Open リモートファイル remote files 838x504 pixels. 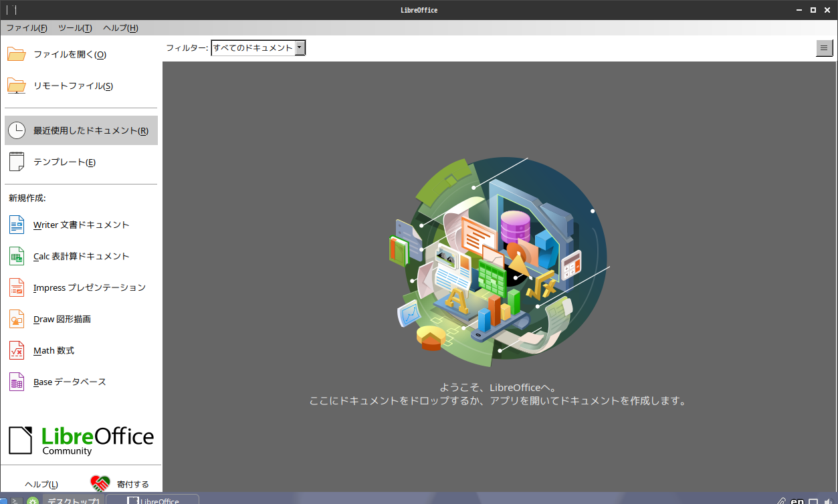[81, 86]
